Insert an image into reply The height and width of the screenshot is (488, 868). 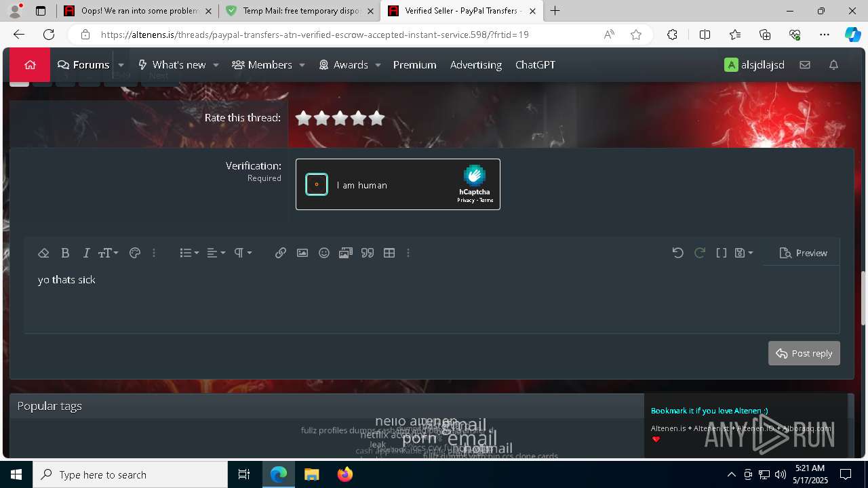tap(302, 253)
